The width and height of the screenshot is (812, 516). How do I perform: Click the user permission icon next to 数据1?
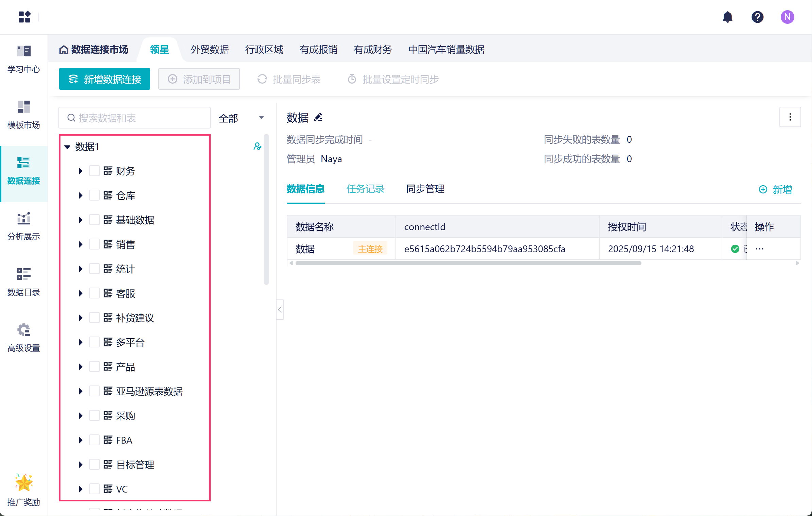(257, 147)
